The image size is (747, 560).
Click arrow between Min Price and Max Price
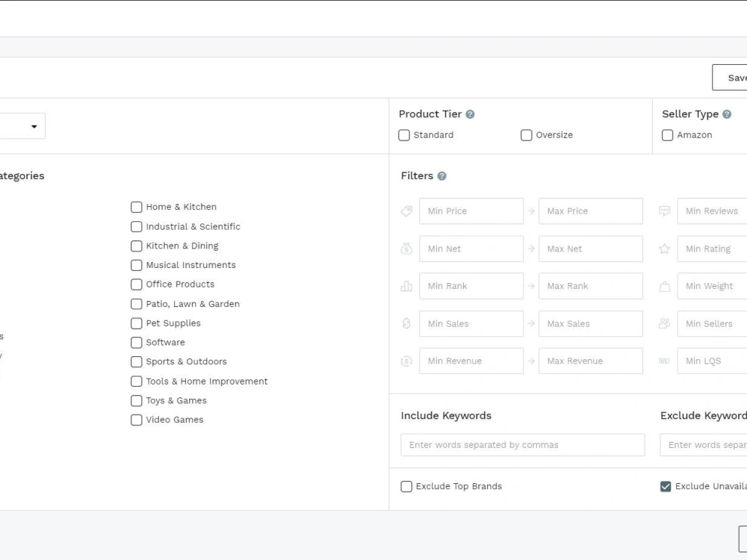[531, 211]
